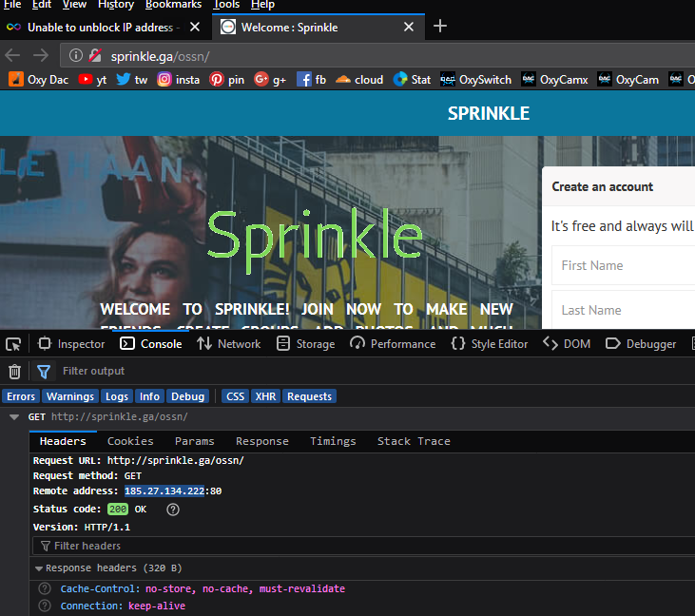Open status code help question mark icon
This screenshot has height=616, width=695.
[173, 510]
